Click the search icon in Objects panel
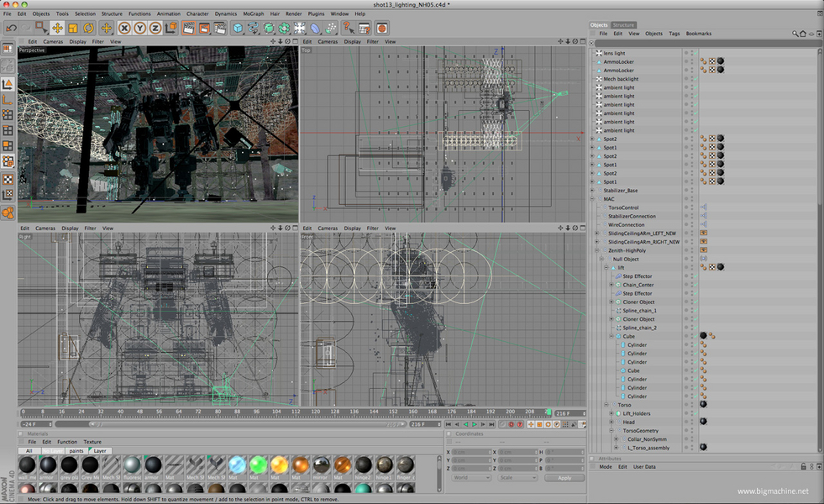The height and width of the screenshot is (504, 824). pyautogui.click(x=795, y=34)
